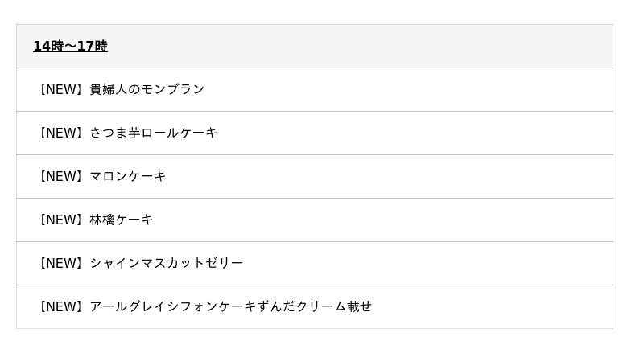Click the NEW tag beside マロンケーキ
The height and width of the screenshot is (353, 644).
click(60, 176)
